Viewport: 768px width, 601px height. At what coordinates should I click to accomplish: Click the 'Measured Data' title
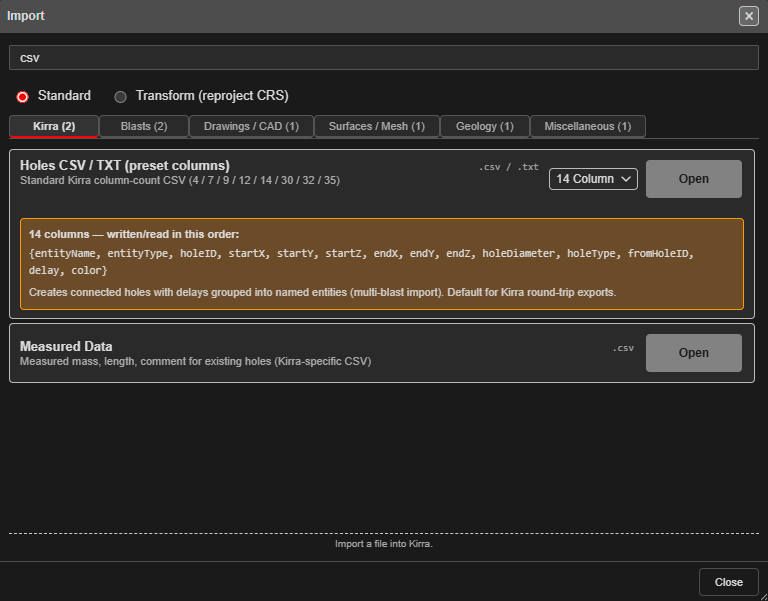(66, 346)
